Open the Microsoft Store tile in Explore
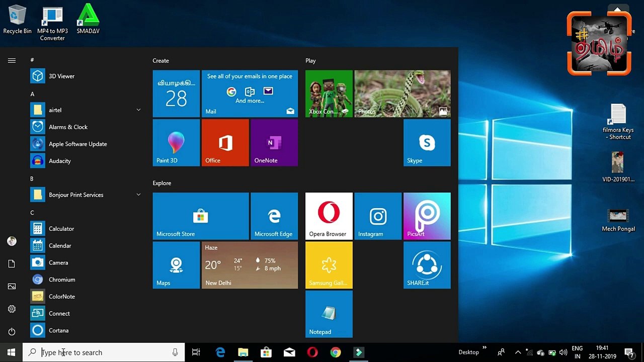 pos(201,216)
